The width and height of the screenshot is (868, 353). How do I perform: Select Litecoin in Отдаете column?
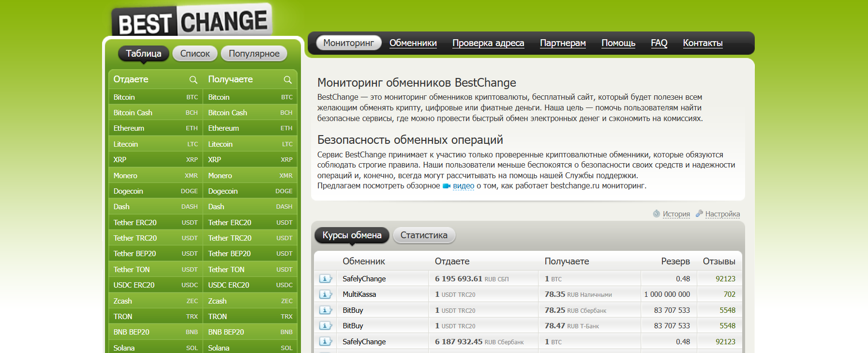(155, 144)
